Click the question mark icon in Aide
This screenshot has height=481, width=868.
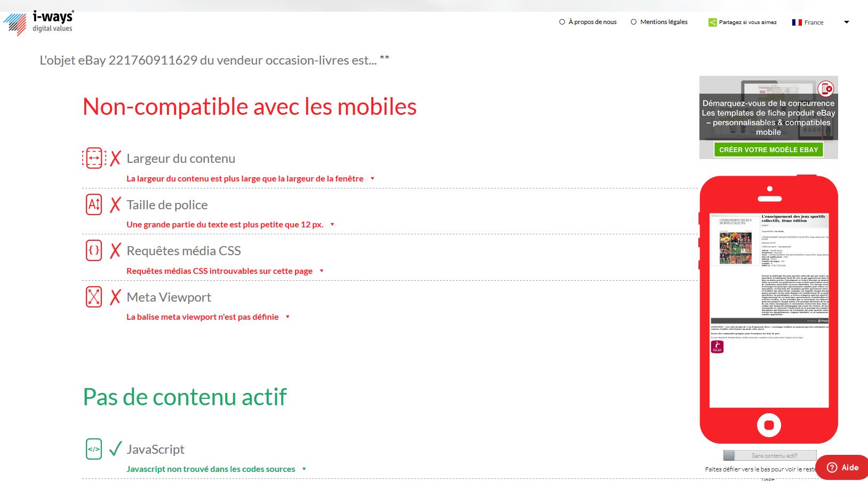[x=832, y=468]
